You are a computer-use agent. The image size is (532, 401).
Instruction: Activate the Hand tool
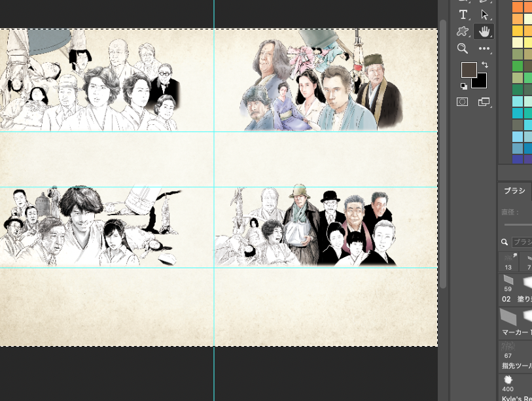click(x=484, y=31)
